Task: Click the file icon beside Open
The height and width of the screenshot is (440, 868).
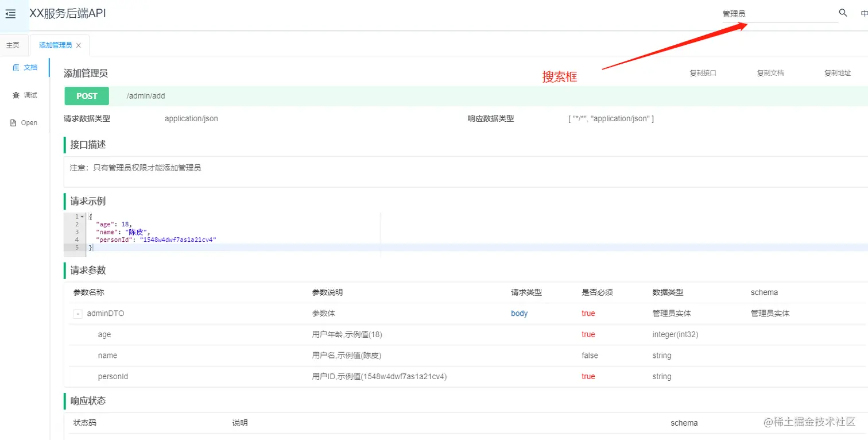Action: (x=13, y=123)
